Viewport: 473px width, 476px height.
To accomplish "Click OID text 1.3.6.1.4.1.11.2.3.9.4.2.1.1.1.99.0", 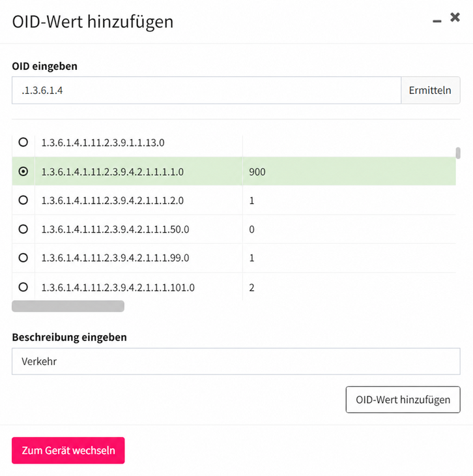I will 115,258.
